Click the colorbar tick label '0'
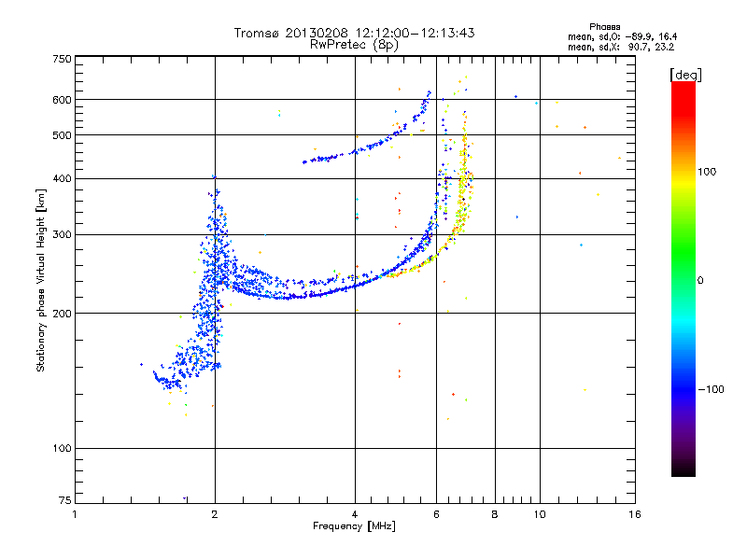The height and width of the screenshot is (560, 747). pos(700,281)
